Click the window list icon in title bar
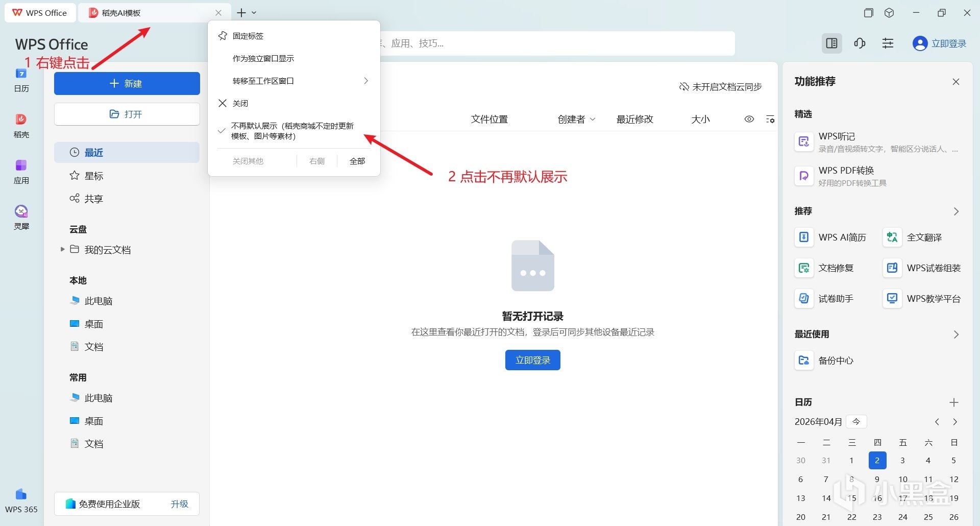This screenshot has height=526, width=980. [868, 13]
